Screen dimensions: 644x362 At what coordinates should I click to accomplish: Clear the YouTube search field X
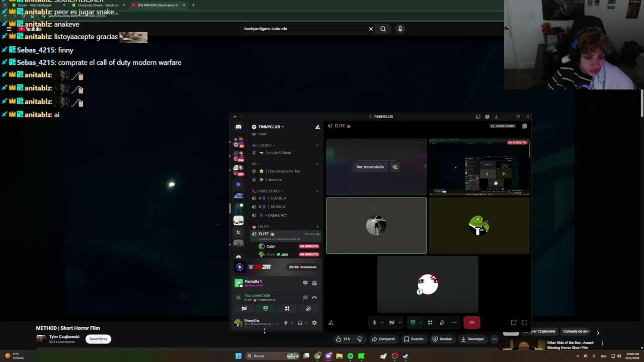[x=371, y=29]
